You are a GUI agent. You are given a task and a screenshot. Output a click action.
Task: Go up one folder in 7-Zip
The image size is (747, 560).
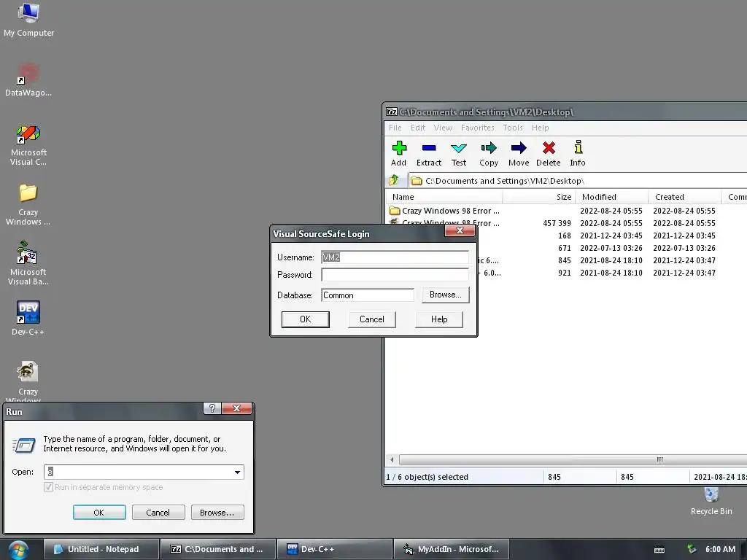tap(394, 181)
